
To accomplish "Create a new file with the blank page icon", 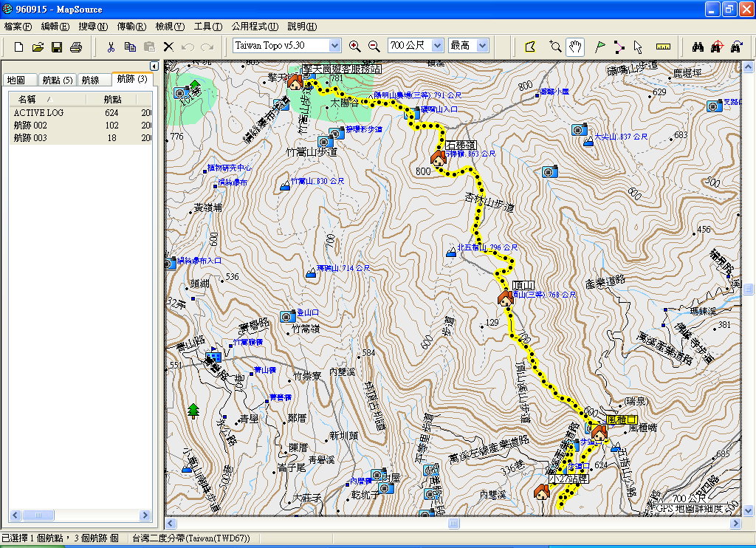I will click(x=18, y=47).
